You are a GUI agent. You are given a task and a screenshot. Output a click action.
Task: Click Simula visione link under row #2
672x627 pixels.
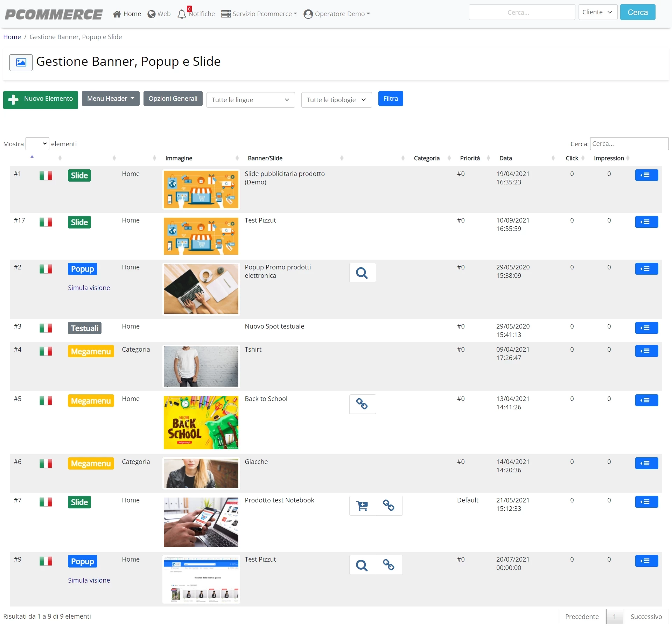pos(89,288)
